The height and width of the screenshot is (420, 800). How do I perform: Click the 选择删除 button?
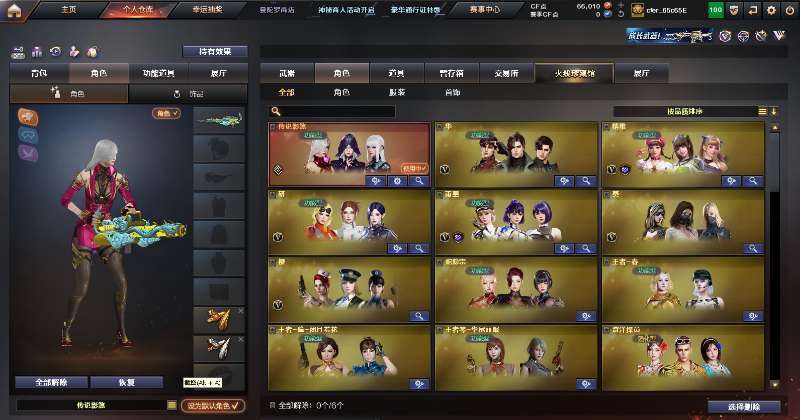pos(744,407)
